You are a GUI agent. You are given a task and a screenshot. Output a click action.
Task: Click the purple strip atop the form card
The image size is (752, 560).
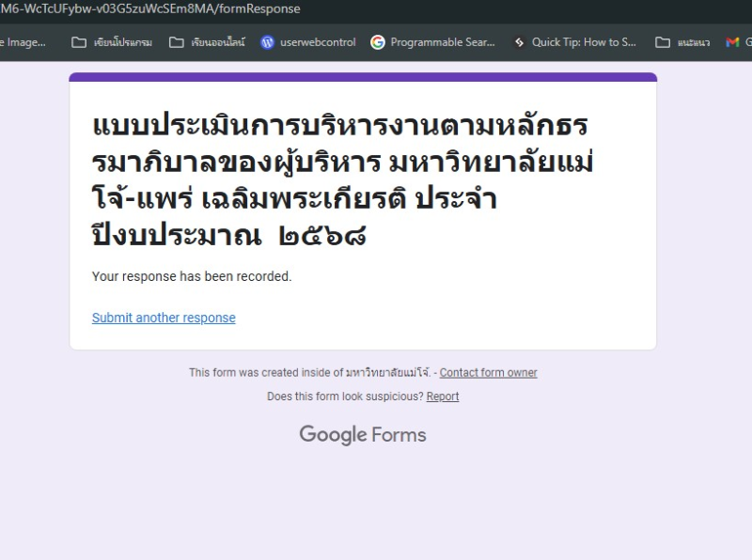363,77
